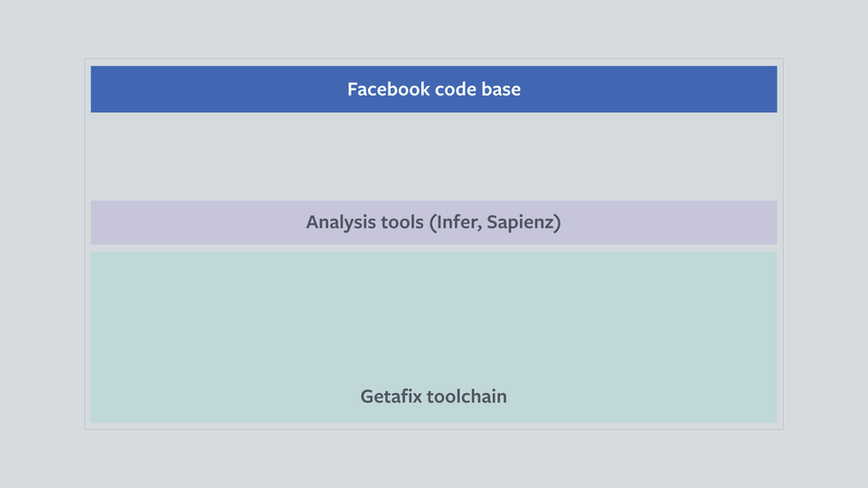Click the closing parenthesis after Sapienz
The image size is (868, 488).
pyautogui.click(x=558, y=222)
